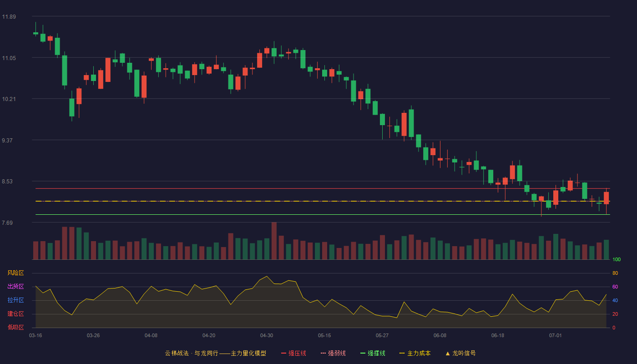Click the 7.69 price axis label

[7, 223]
